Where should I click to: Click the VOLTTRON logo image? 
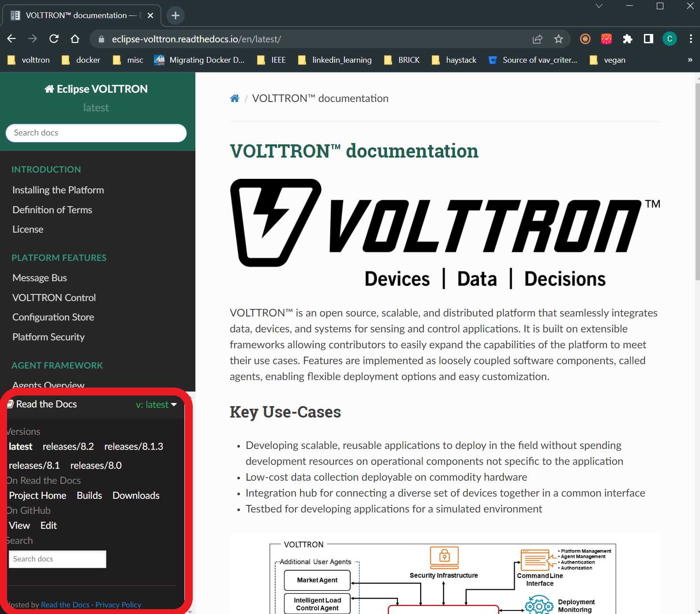click(x=445, y=234)
